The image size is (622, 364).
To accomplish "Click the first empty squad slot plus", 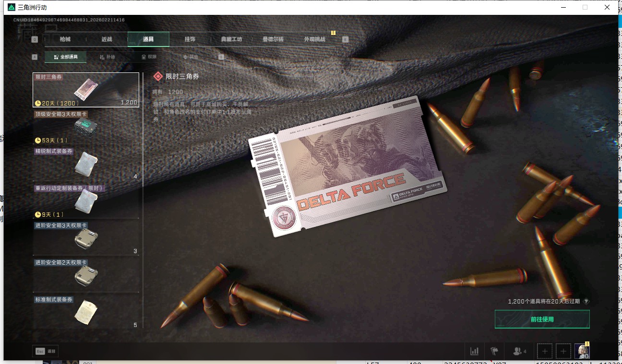I will pyautogui.click(x=544, y=351).
